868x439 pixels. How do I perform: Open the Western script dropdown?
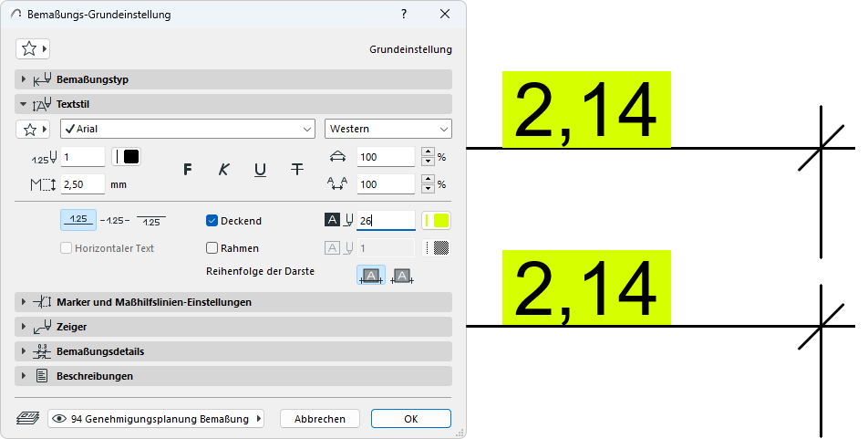click(x=388, y=130)
